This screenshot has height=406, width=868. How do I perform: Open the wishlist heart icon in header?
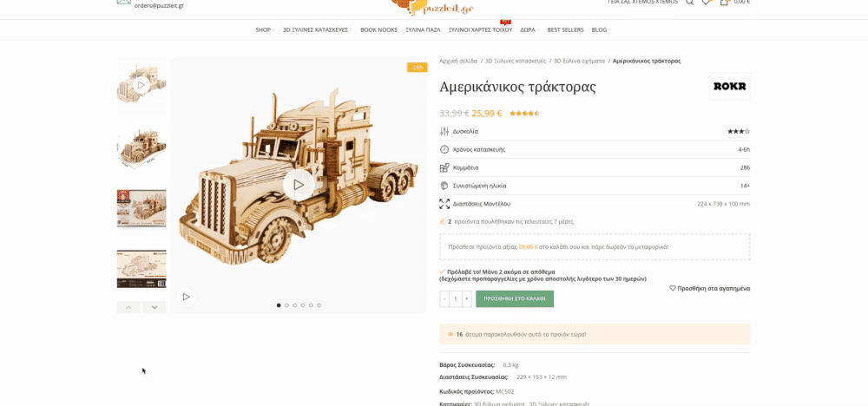click(705, 3)
